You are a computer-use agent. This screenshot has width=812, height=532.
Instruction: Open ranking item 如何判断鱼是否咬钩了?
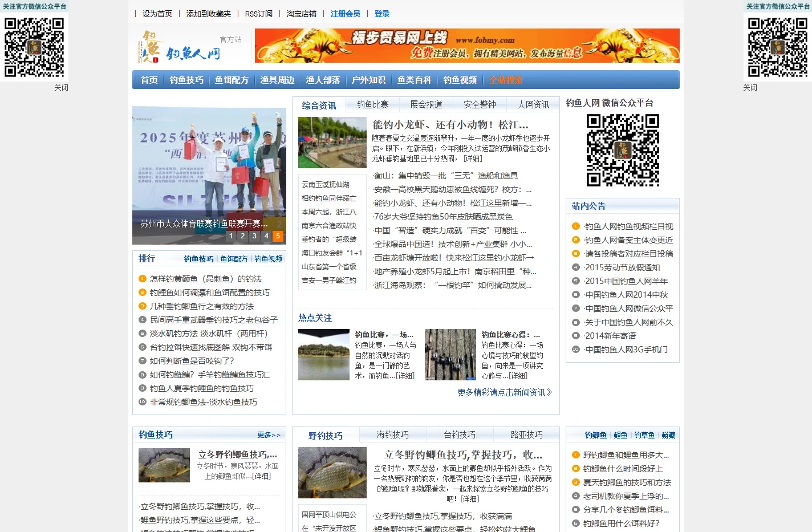tap(192, 361)
